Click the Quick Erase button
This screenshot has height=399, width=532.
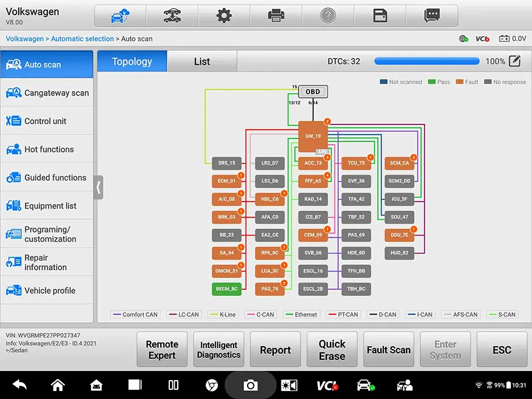pyautogui.click(x=332, y=349)
